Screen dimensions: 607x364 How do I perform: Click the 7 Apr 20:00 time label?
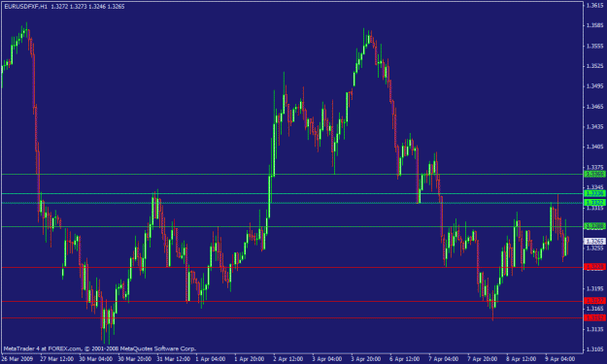click(x=483, y=359)
